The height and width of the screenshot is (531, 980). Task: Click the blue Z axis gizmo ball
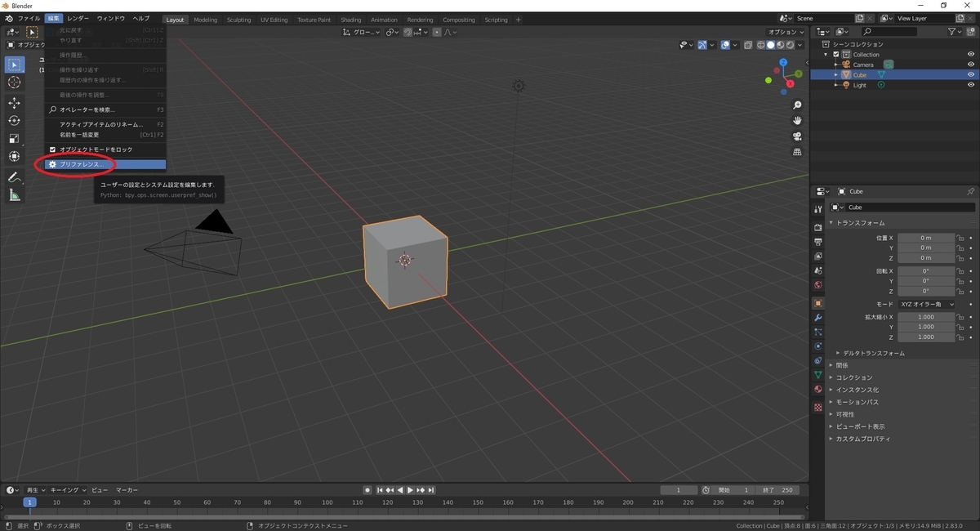coord(783,62)
